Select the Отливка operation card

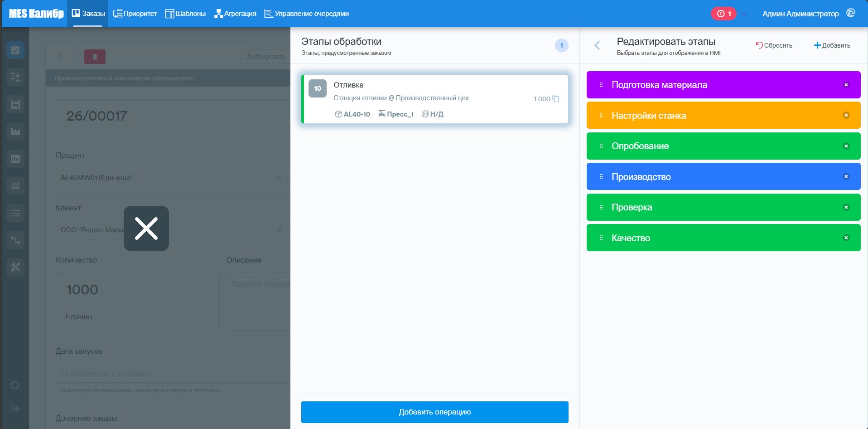[x=435, y=99]
